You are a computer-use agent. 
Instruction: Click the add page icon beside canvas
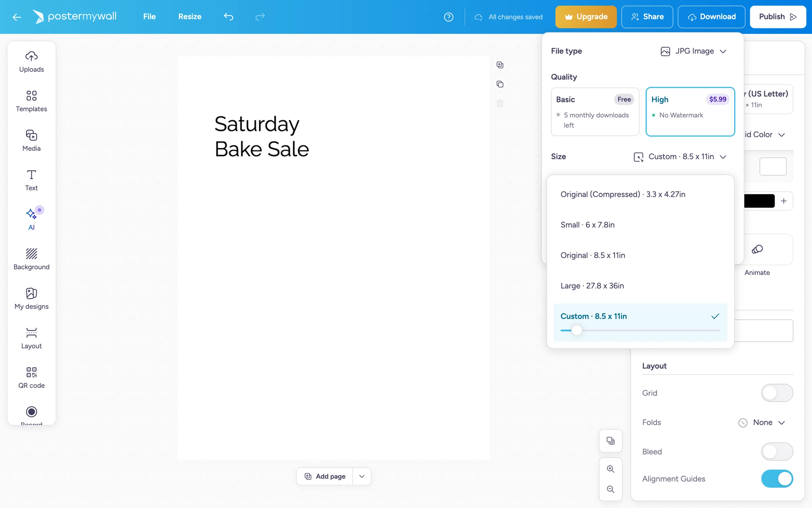[500, 65]
